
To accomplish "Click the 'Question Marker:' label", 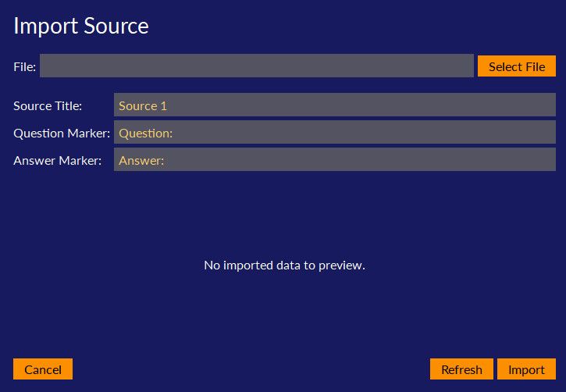I will pyautogui.click(x=62, y=133).
